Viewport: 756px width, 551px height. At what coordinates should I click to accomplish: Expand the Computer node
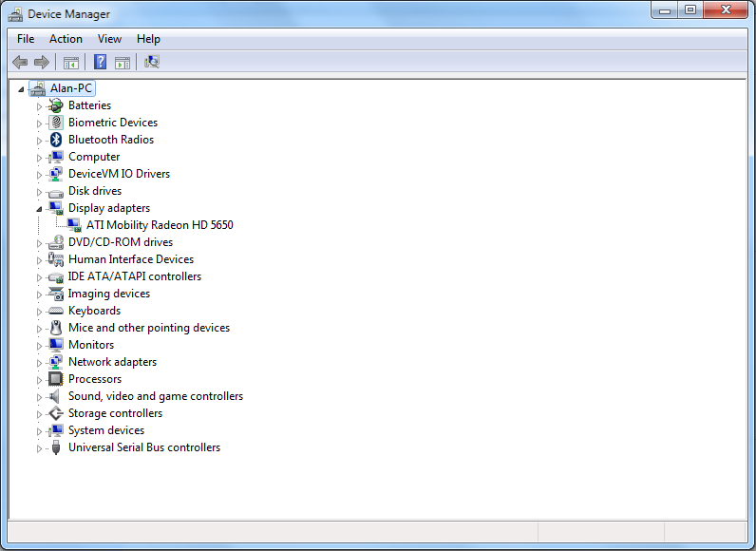(39, 158)
